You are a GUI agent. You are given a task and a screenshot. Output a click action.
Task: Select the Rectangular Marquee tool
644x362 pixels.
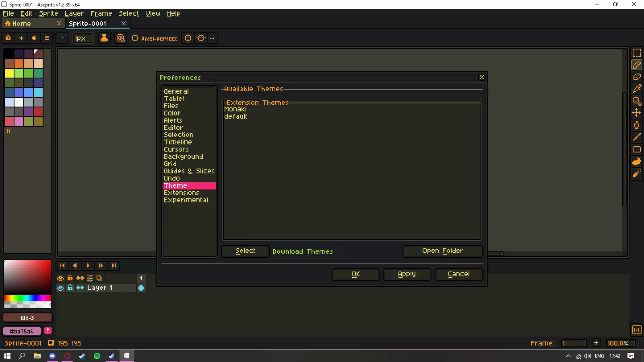pyautogui.click(x=636, y=53)
